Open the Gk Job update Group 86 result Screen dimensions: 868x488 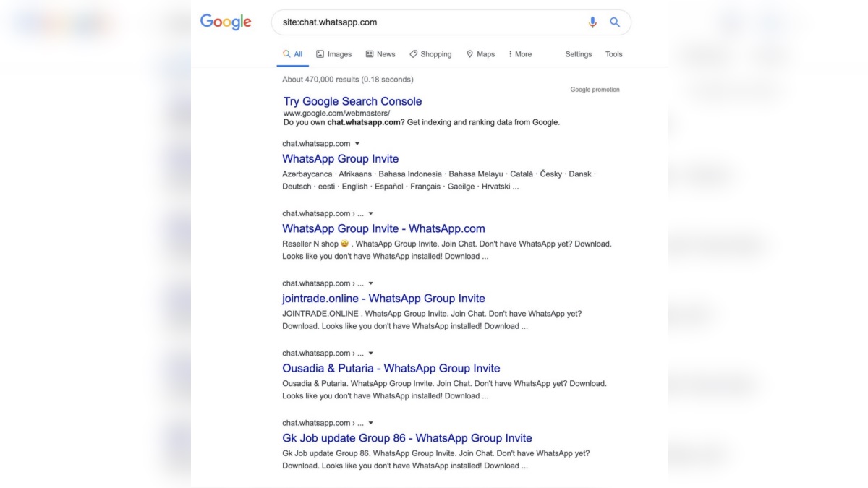click(x=407, y=438)
